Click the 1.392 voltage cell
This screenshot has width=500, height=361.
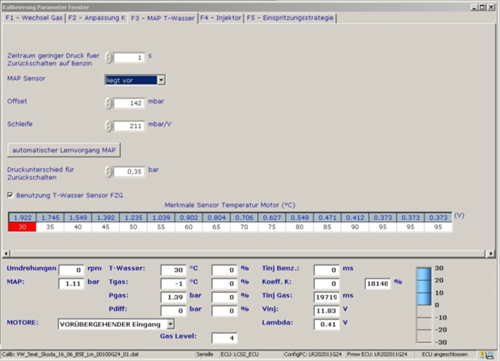coord(105,218)
